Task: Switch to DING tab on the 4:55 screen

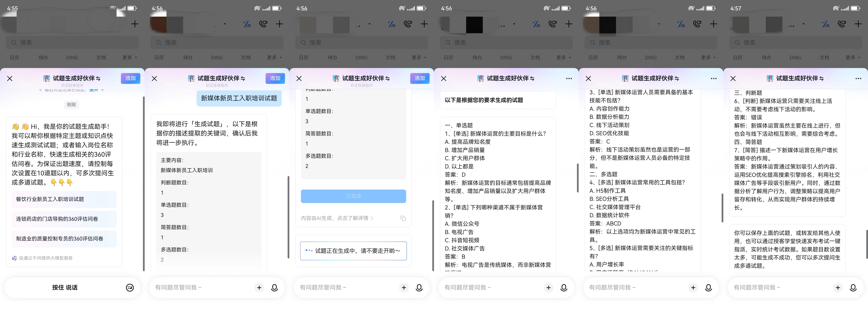Action: coord(72,58)
